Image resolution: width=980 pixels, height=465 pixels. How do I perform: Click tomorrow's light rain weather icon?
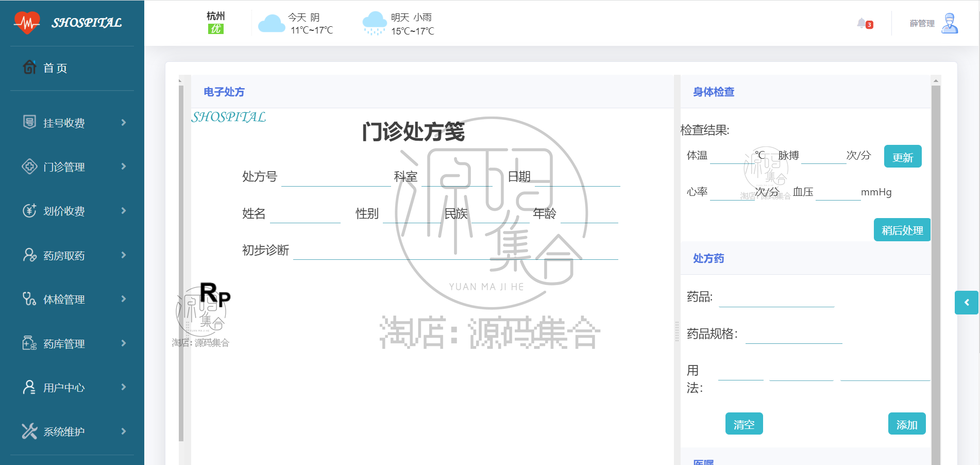click(375, 23)
